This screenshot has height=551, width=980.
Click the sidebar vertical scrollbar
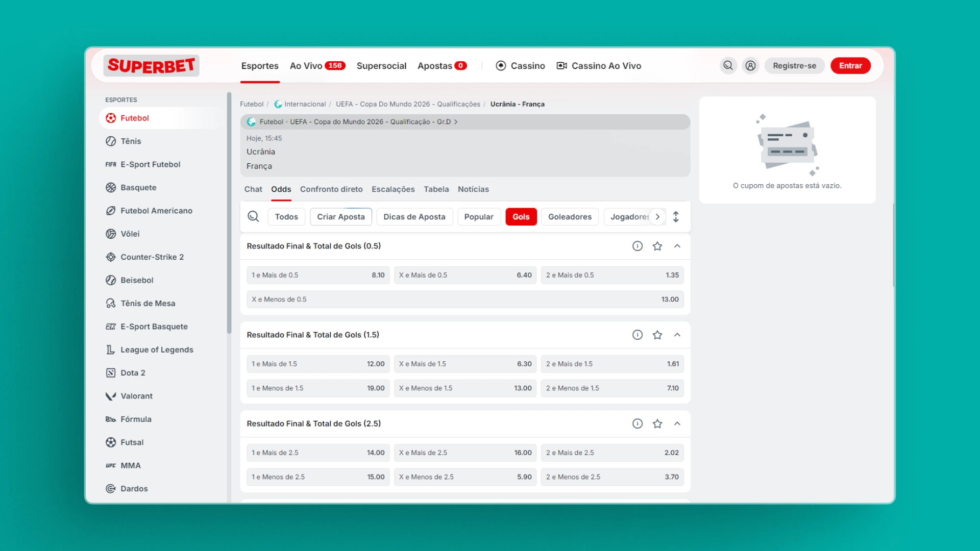pyautogui.click(x=229, y=214)
